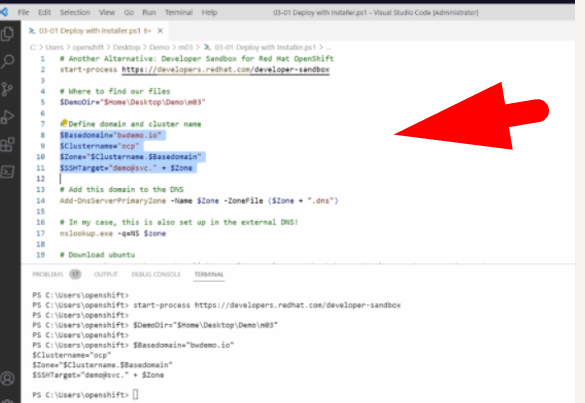
Task: Open the Source Control view icon
Action: click(7, 89)
